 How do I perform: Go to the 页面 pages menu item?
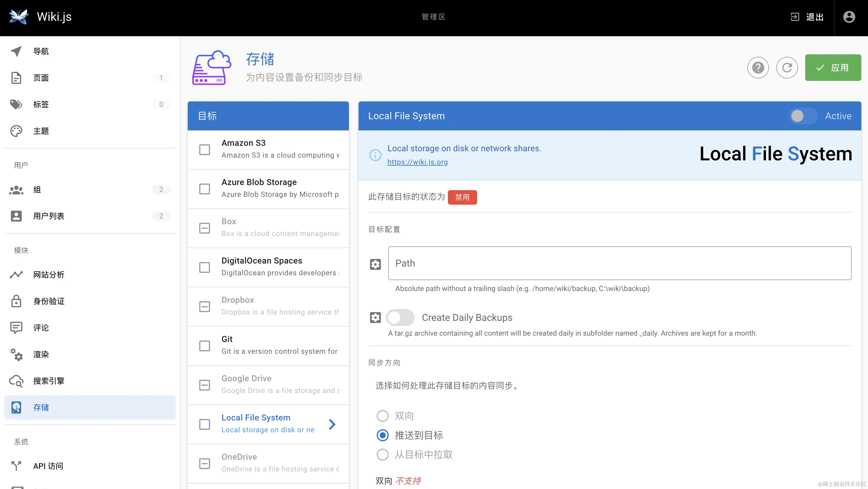pyautogui.click(x=41, y=78)
